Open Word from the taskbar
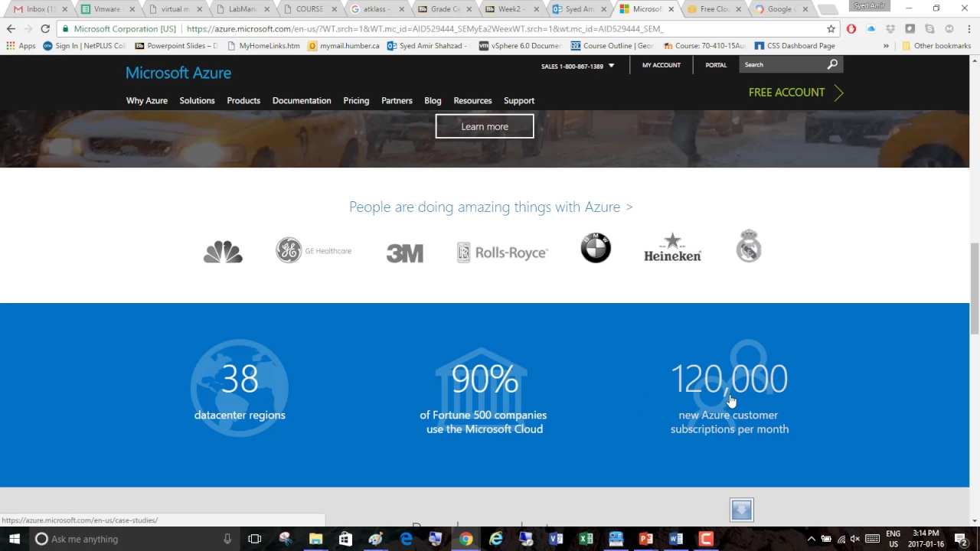The width and height of the screenshot is (980, 551). pos(675,539)
